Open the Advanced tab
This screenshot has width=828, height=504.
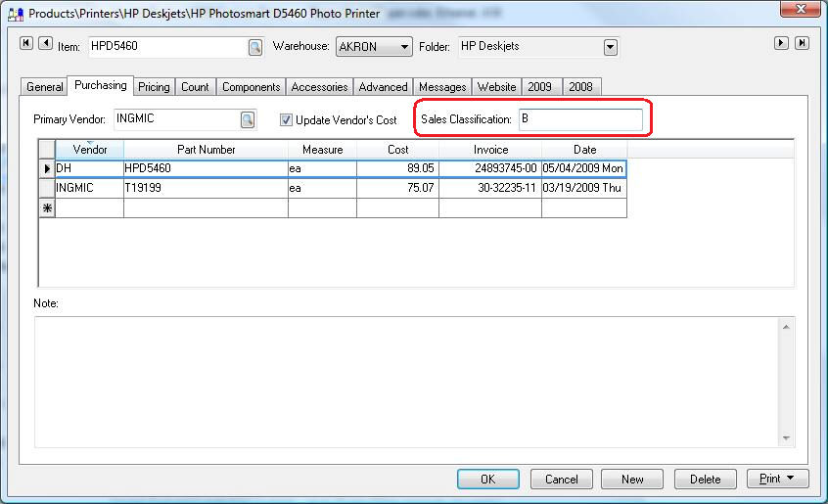[383, 87]
